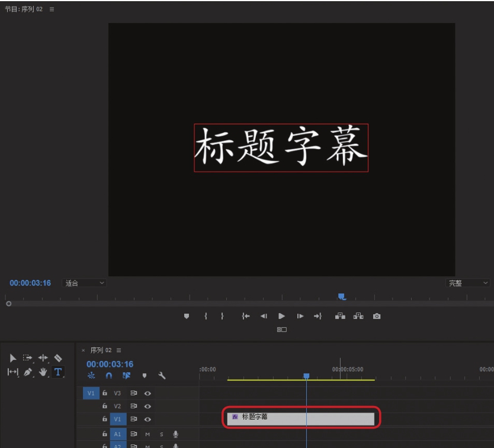
Task: Open the 序列 02 timeline panel menu
Action: click(119, 350)
